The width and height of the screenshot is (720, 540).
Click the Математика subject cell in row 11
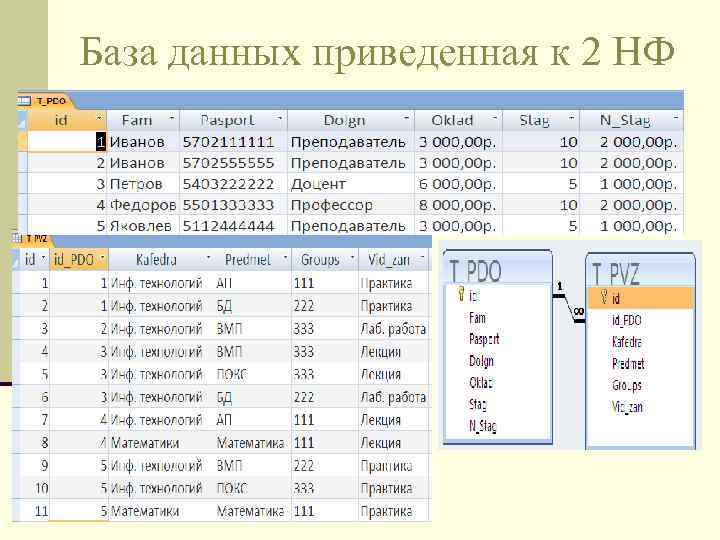point(253,511)
